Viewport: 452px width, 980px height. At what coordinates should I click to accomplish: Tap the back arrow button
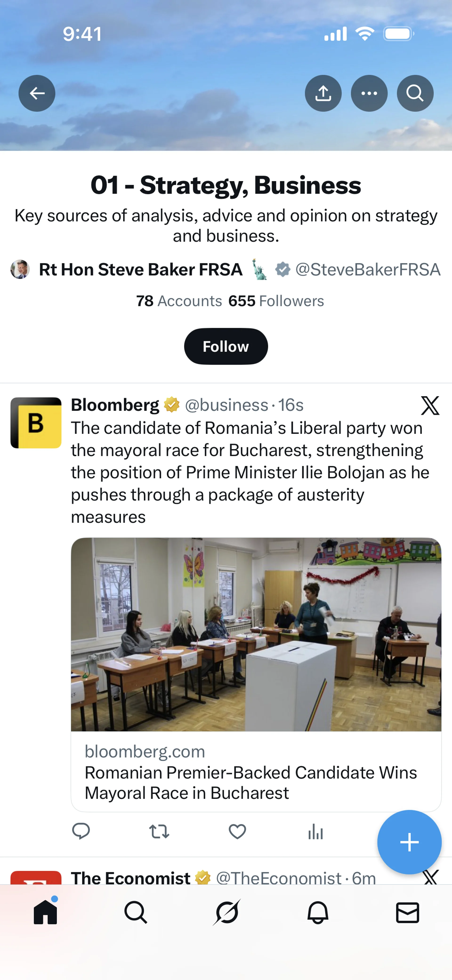37,93
